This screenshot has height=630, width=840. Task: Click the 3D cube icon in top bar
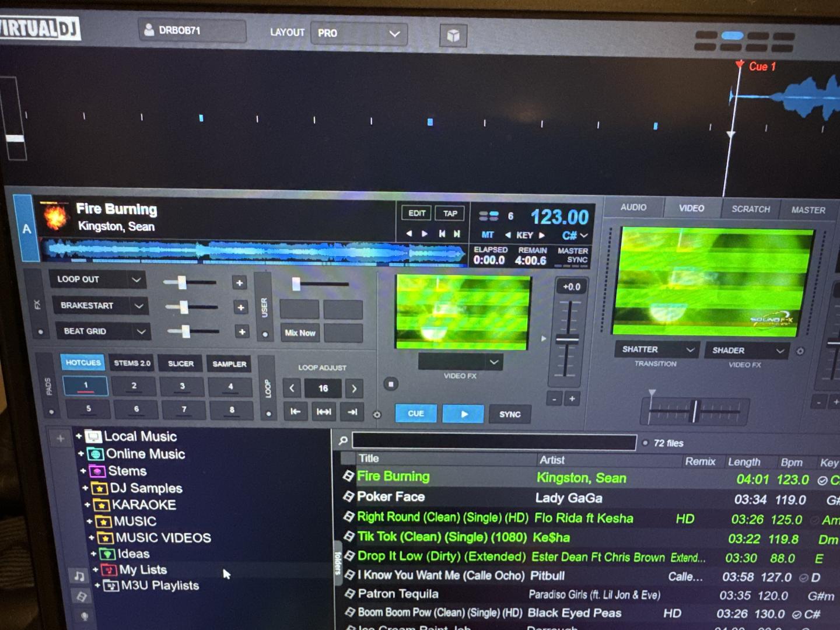(x=453, y=36)
